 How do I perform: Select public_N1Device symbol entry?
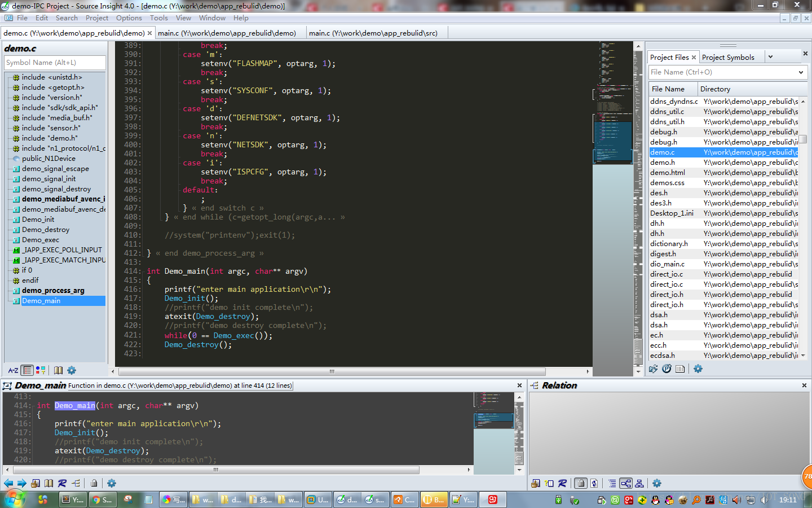point(48,159)
